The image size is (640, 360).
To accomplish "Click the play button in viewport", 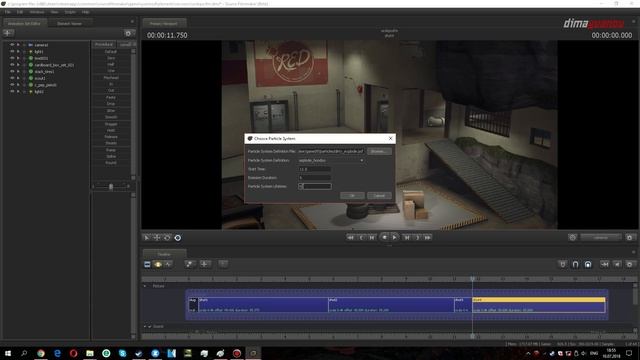I will (x=394, y=238).
